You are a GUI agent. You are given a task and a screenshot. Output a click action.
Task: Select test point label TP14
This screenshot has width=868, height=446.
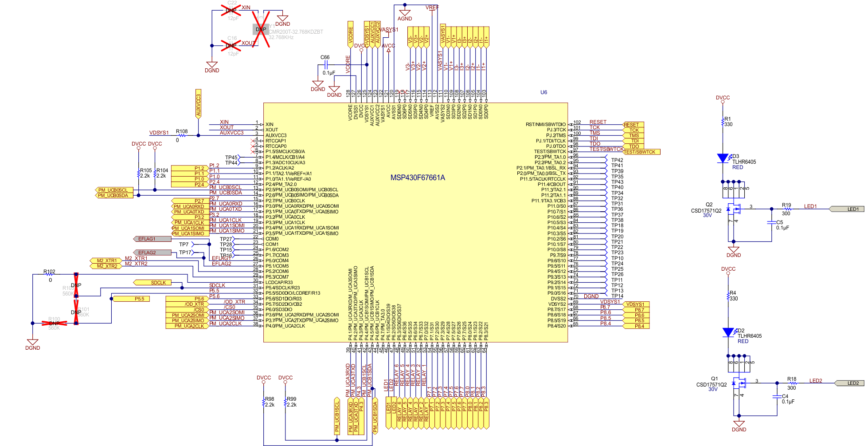tap(617, 296)
